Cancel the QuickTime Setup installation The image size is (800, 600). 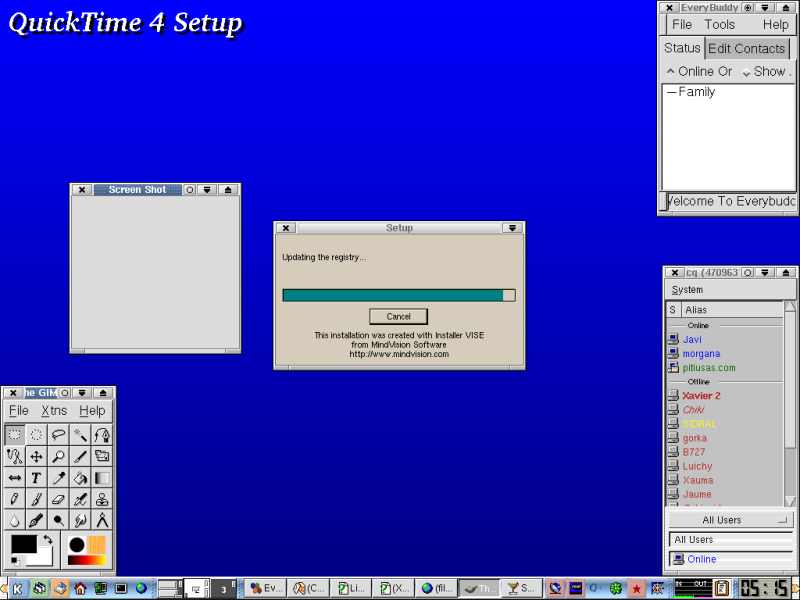tap(398, 316)
